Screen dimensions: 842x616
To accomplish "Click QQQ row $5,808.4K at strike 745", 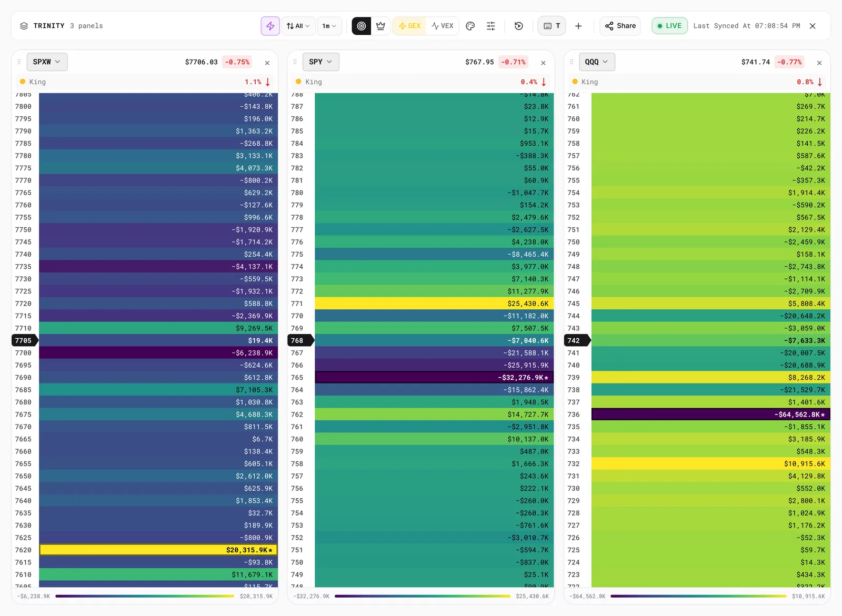I will pos(711,304).
